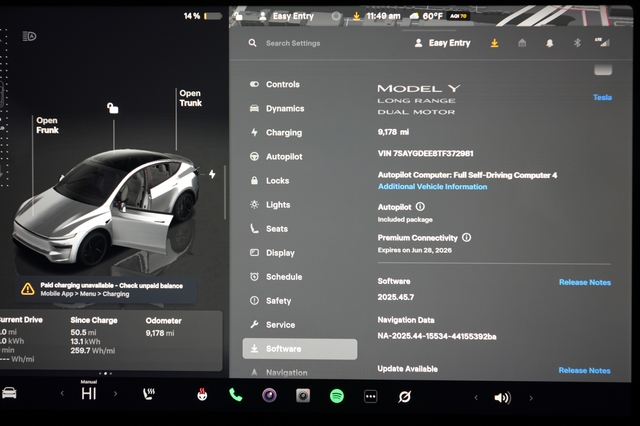Viewport: 640px width, 426px height.
Task: Tap Easy Entry profile in top status bar
Action: point(287,16)
